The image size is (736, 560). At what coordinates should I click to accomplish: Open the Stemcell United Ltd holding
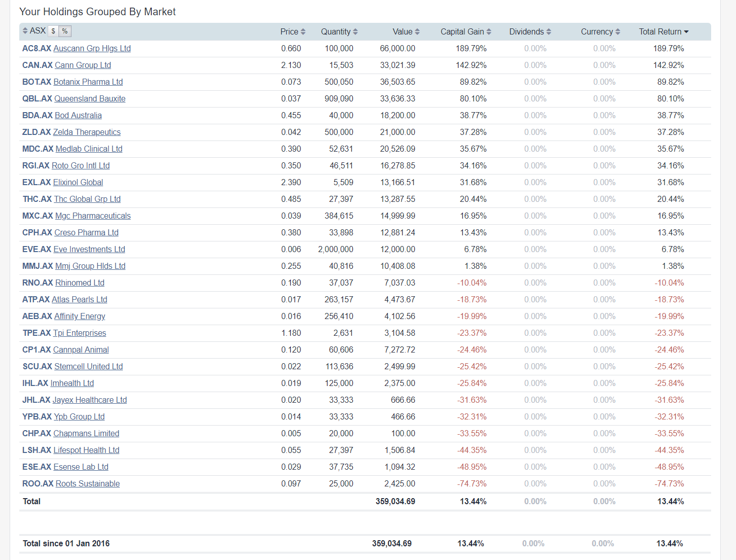click(x=88, y=366)
